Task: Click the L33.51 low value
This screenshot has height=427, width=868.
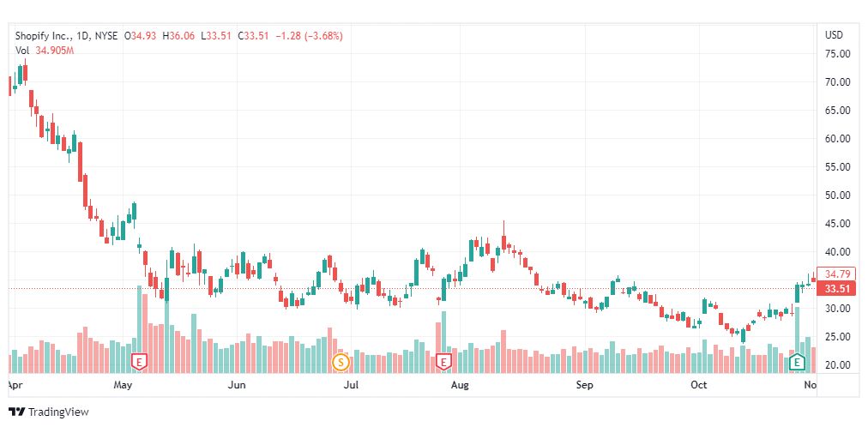Action: tap(216, 36)
